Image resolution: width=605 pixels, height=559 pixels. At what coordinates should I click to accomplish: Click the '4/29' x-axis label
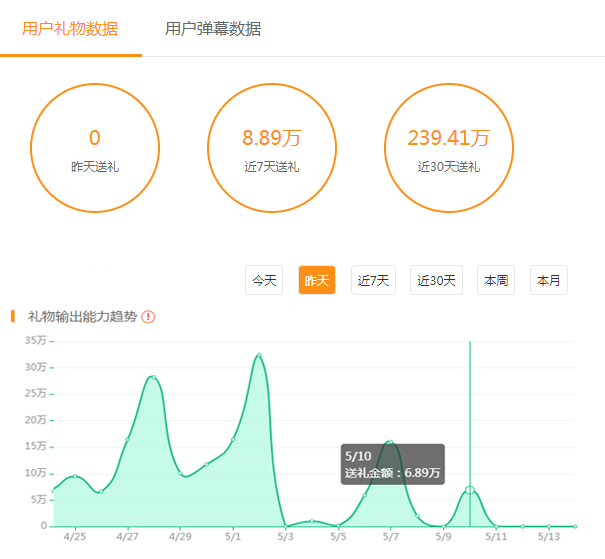[180, 537]
